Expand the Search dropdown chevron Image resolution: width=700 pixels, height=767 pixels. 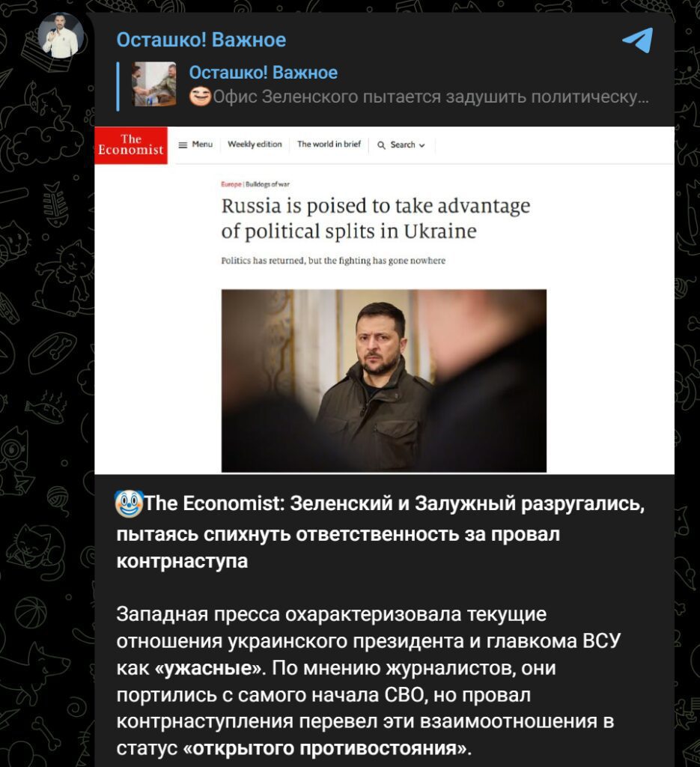[421, 145]
